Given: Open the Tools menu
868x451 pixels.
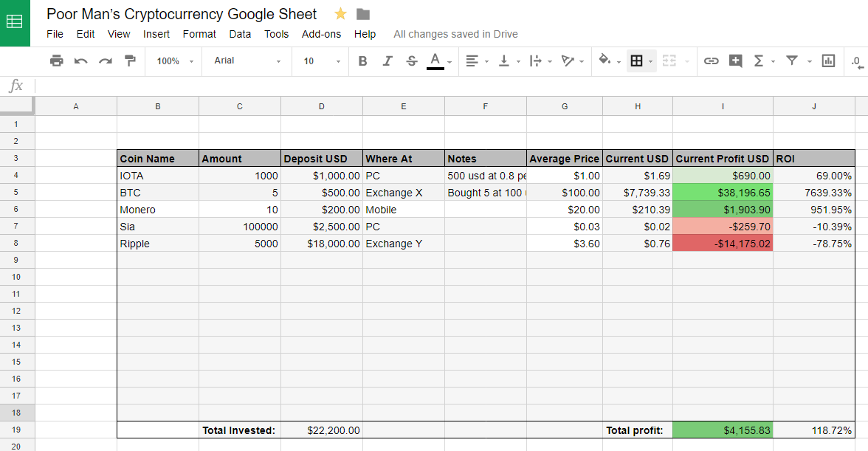Looking at the screenshot, I should [x=276, y=34].
